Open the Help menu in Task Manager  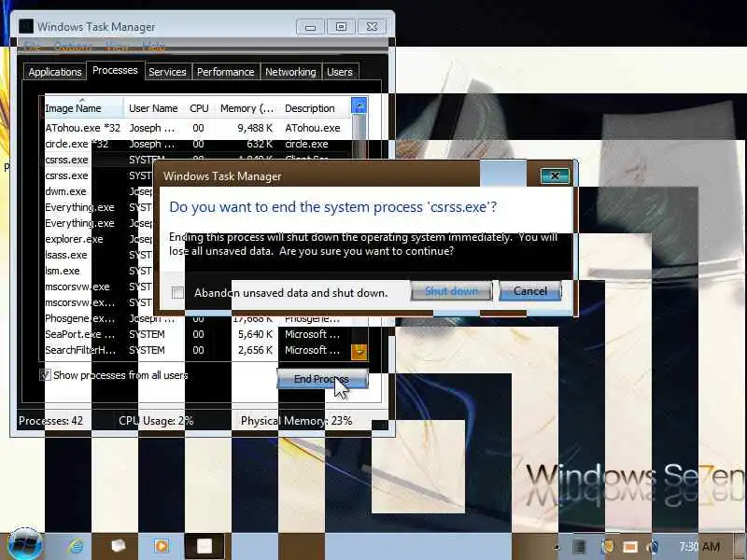[x=154, y=47]
